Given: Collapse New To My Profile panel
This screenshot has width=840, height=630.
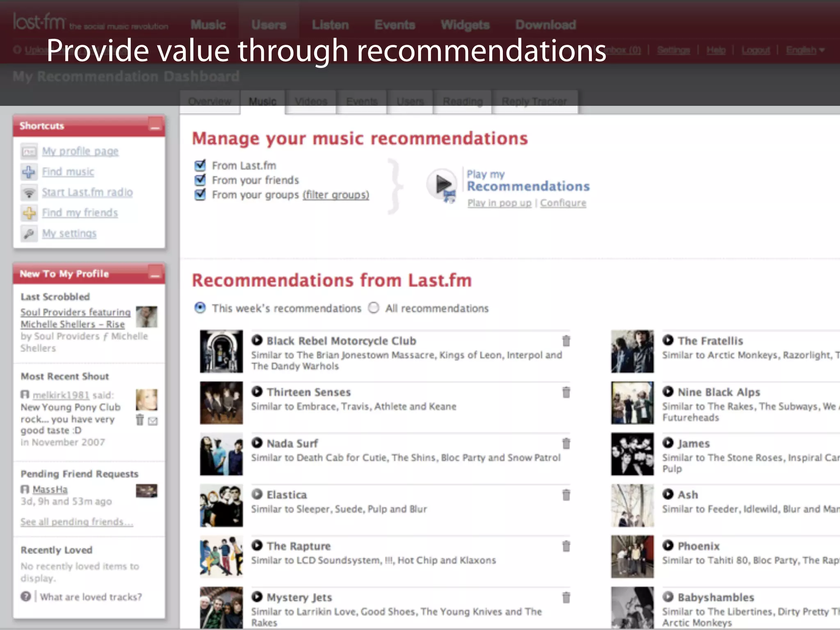Looking at the screenshot, I should point(155,274).
